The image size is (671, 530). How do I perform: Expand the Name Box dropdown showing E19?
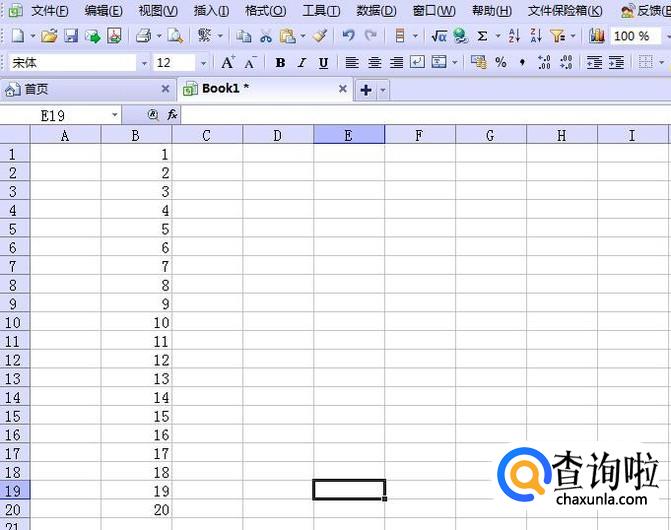click(115, 115)
